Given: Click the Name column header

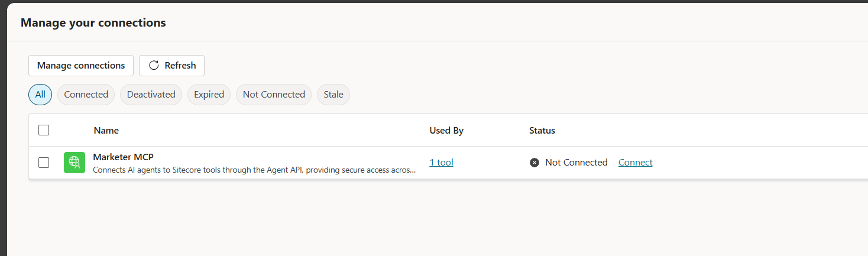Looking at the screenshot, I should (106, 131).
